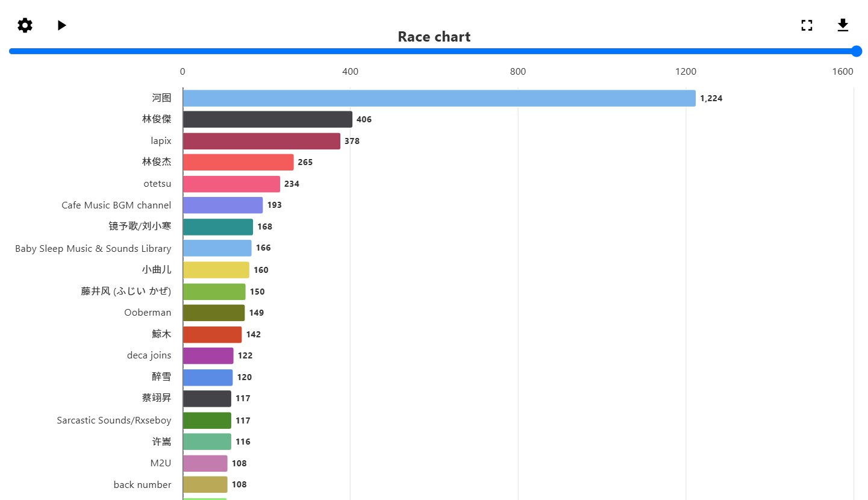Click the red 林俊杰 bar
This screenshot has height=500, width=868.
(x=238, y=162)
